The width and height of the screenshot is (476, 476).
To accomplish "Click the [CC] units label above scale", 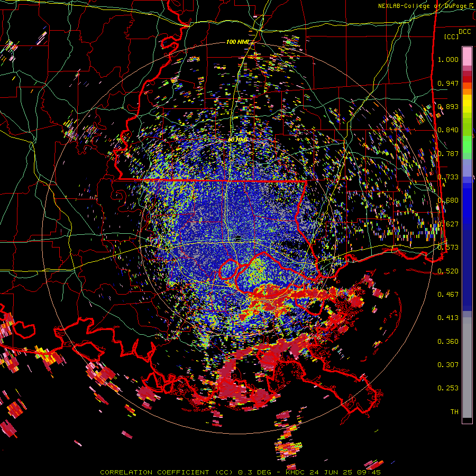I will pyautogui.click(x=452, y=36).
